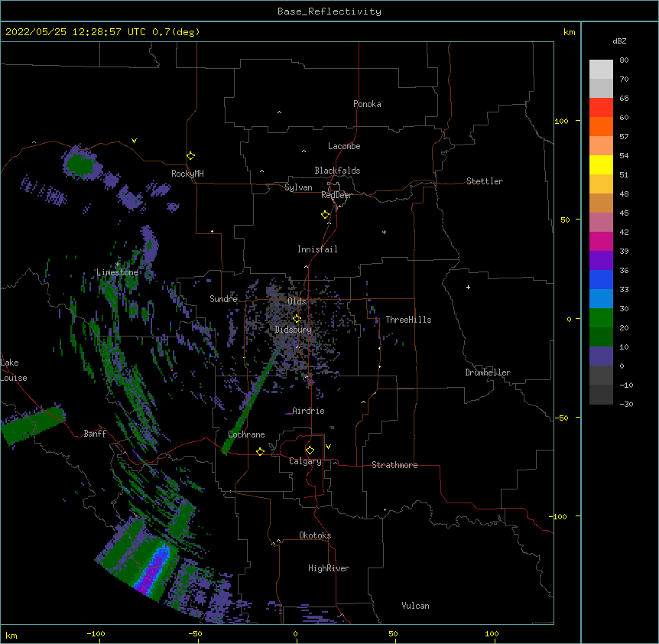Click the Airdrie city label

tap(308, 411)
